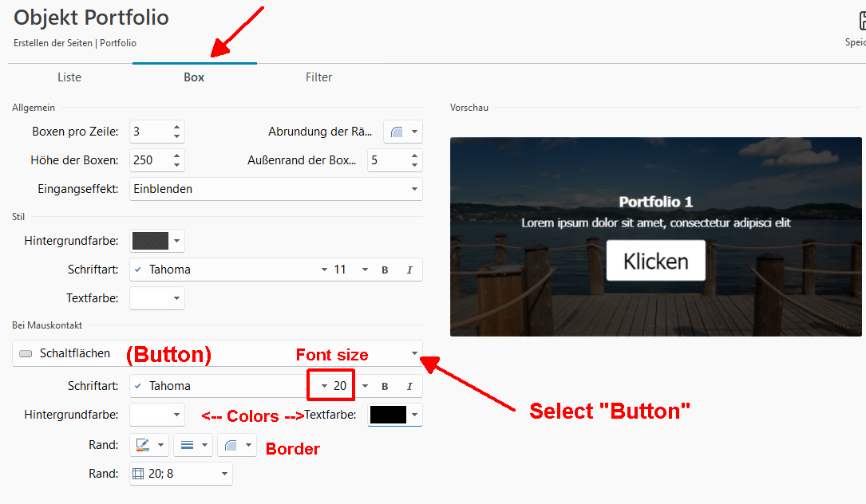Toggle bold in the Bei Mauskontakt font row
Viewport: 866px width, 504px height.
(385, 386)
